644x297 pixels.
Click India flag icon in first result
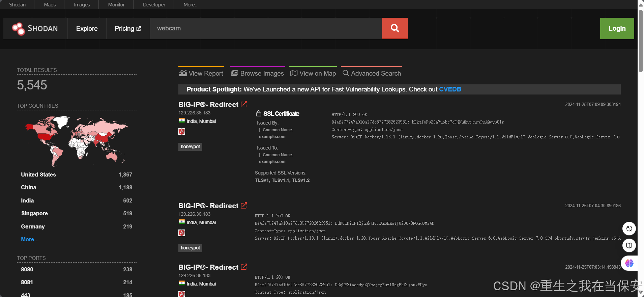tap(182, 120)
